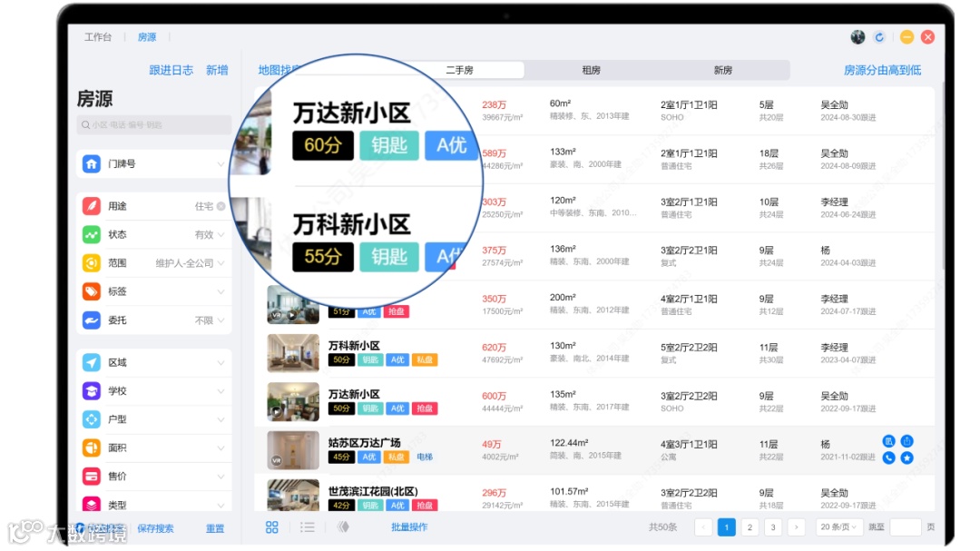Sort by 房源分由高到低
The image size is (980, 551).
click(883, 70)
